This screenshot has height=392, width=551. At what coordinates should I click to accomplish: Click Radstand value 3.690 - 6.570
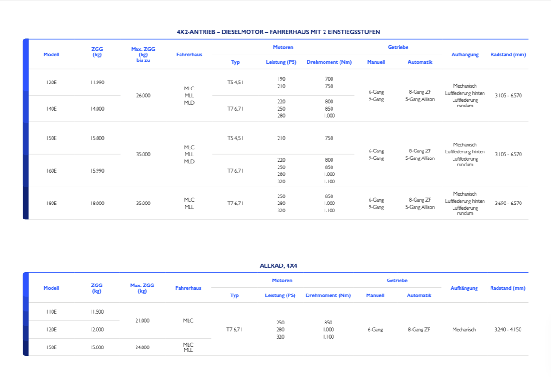coord(508,204)
